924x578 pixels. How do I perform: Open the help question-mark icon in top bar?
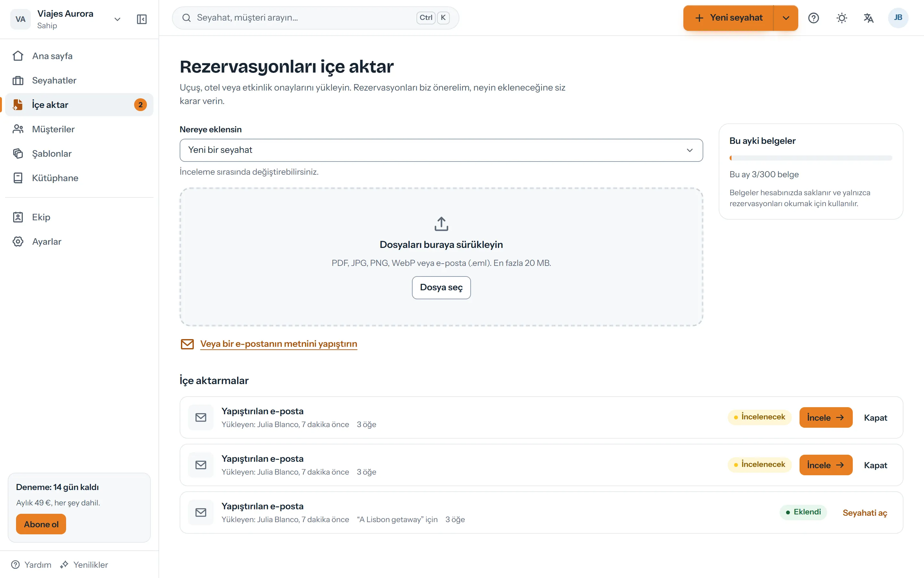(x=814, y=18)
